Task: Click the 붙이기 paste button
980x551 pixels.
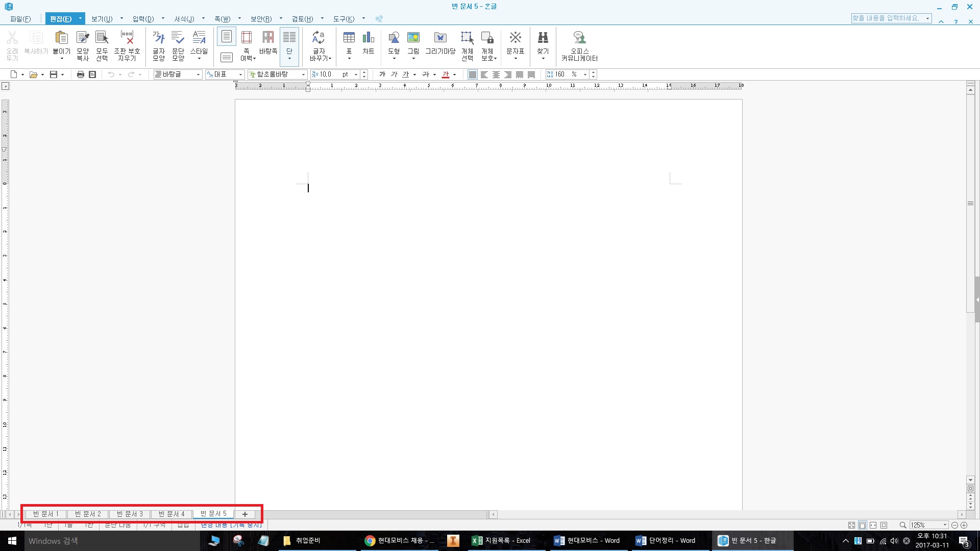Action: pos(61,38)
